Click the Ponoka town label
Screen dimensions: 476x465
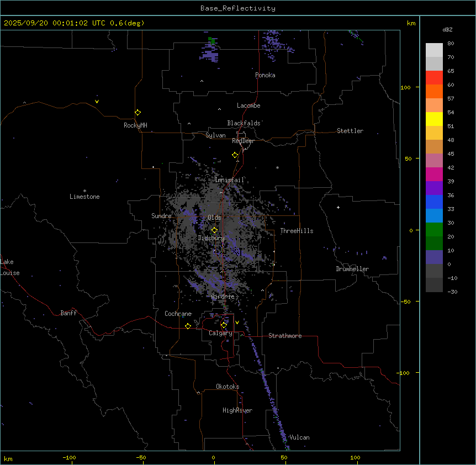tap(265, 75)
